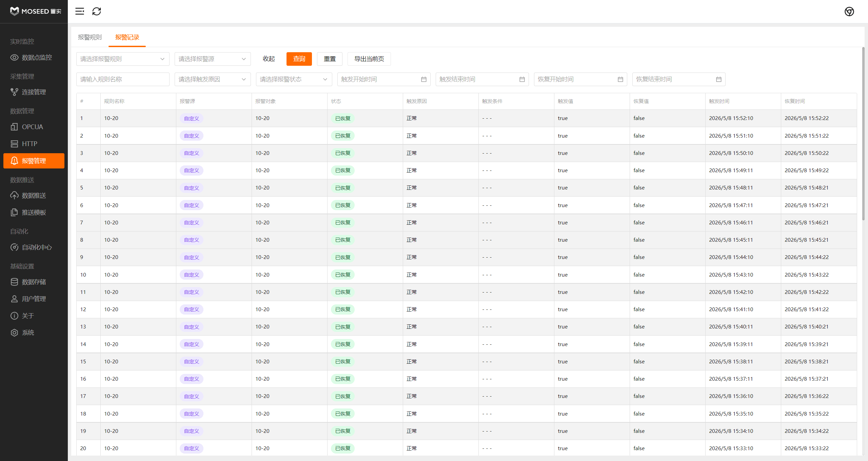Click recovery time 2026/5/8 15:49:22
The height and width of the screenshot is (461, 868).
pos(807,171)
